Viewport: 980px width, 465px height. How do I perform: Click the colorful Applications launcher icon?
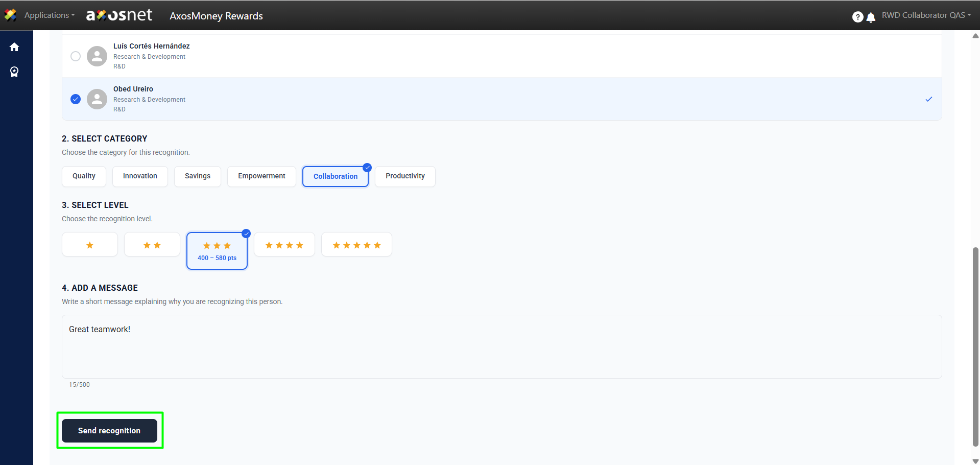click(x=10, y=15)
